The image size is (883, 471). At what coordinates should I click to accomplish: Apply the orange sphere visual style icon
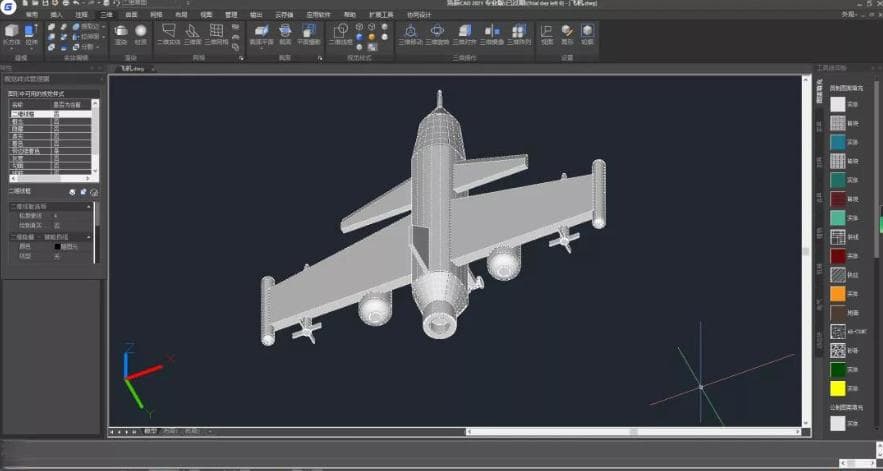(x=372, y=37)
